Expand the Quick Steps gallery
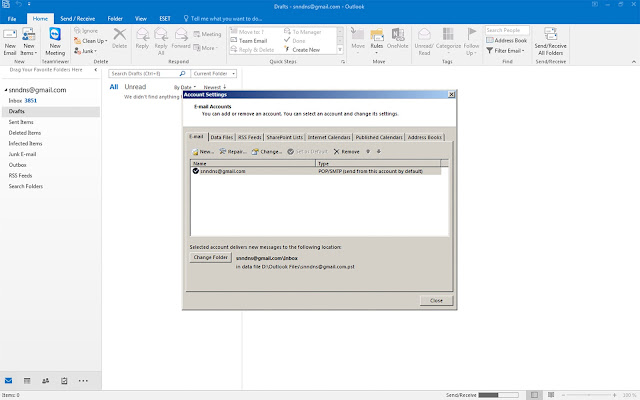 click(x=340, y=50)
